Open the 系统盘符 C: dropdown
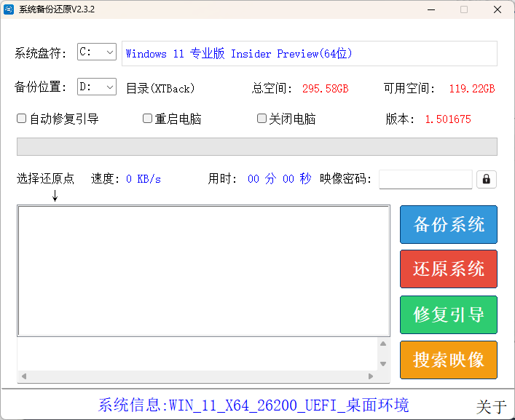 (x=97, y=52)
